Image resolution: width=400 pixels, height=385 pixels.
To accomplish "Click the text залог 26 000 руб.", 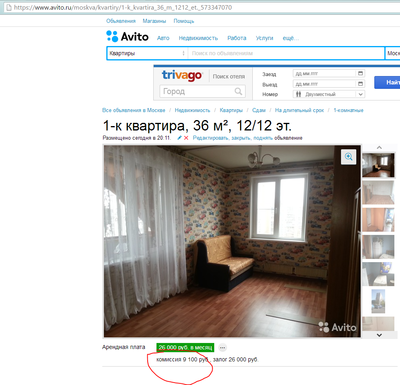I will pos(235,360).
